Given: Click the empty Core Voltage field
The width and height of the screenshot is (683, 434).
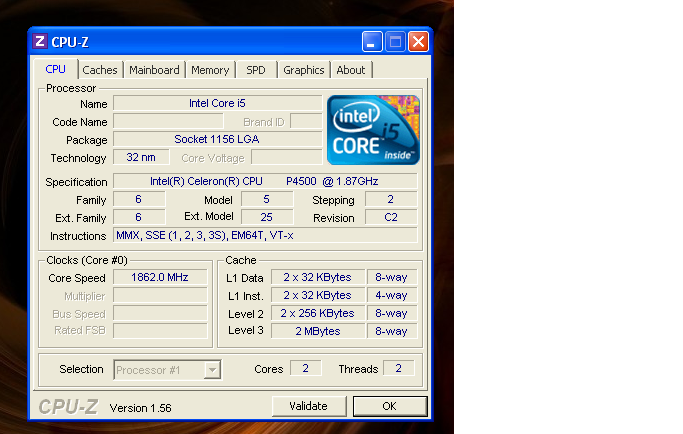Looking at the screenshot, I should point(287,157).
